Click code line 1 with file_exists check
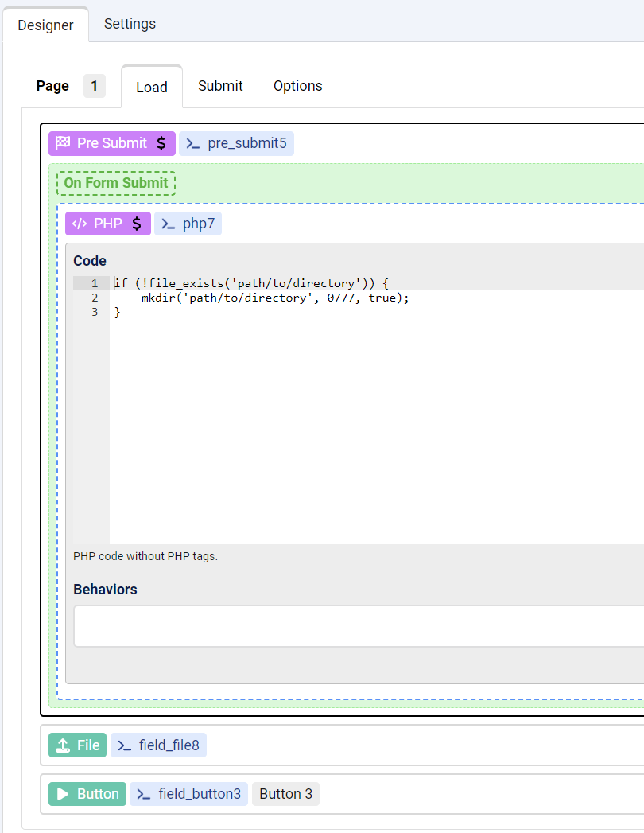The height and width of the screenshot is (833, 644). [251, 283]
